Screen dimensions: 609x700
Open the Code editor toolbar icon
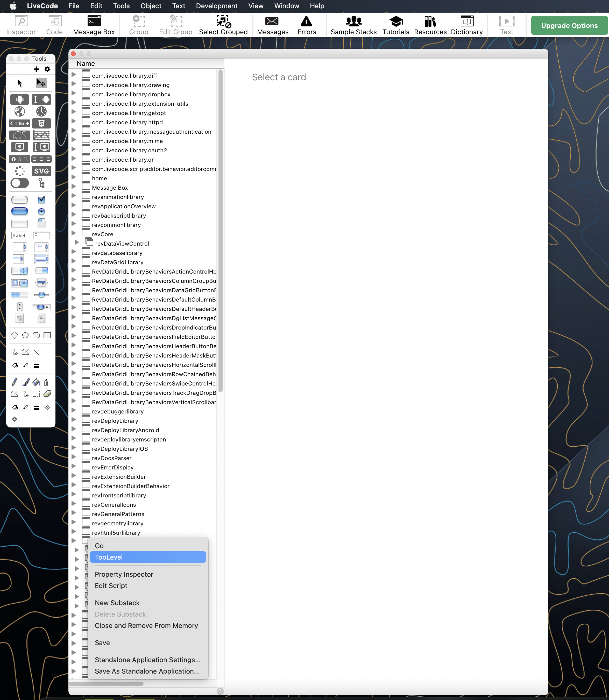tap(54, 25)
